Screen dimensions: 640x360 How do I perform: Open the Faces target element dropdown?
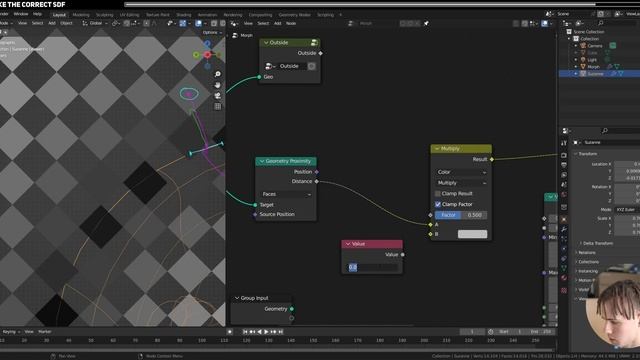click(x=286, y=194)
